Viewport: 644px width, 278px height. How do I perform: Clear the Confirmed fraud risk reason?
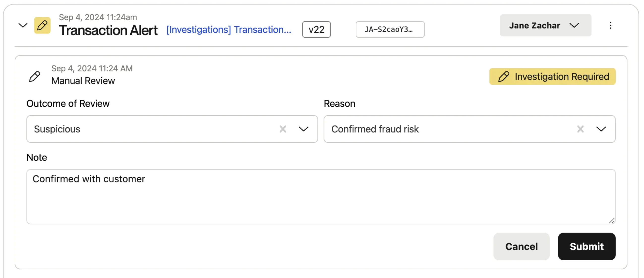(580, 129)
